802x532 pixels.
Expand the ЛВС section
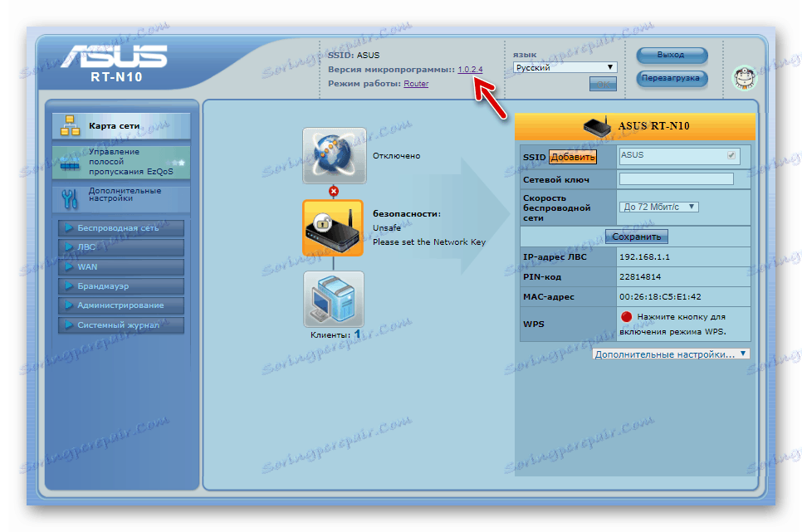(121, 247)
